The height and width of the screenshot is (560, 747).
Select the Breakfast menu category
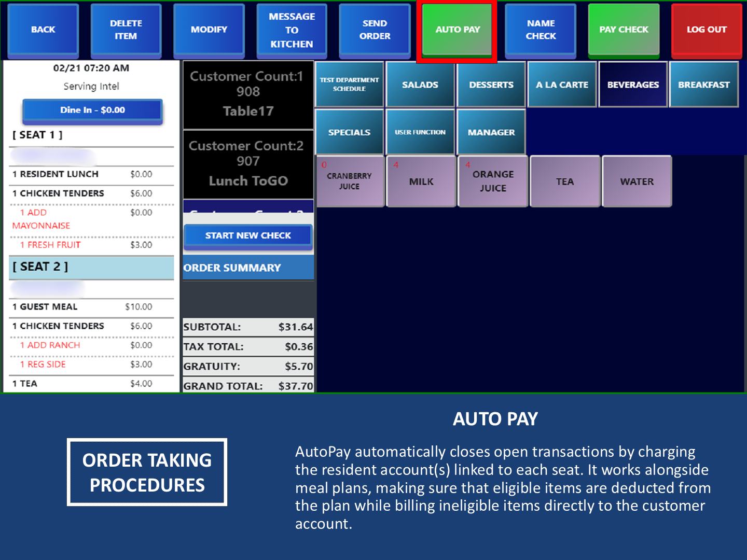tap(704, 85)
